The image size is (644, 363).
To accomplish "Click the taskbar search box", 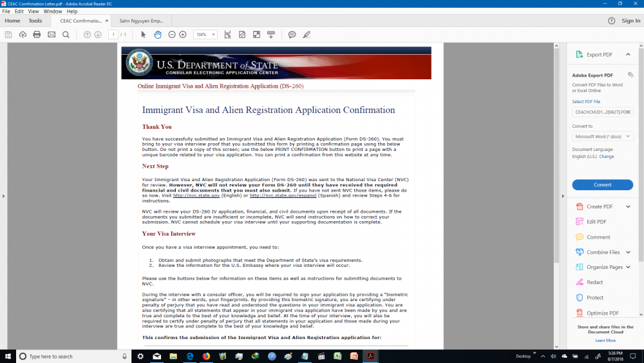I will click(74, 357).
